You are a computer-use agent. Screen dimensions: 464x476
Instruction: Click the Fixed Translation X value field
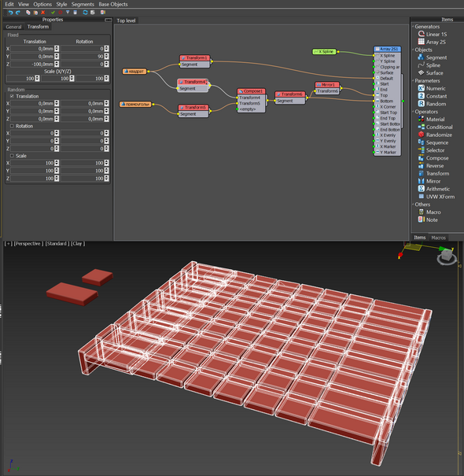click(32, 49)
